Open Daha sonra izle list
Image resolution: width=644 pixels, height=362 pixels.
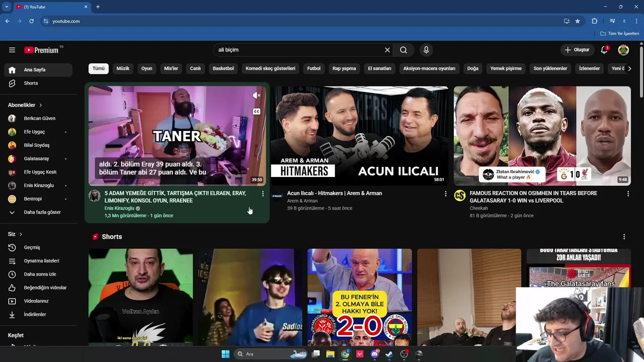[38, 274]
